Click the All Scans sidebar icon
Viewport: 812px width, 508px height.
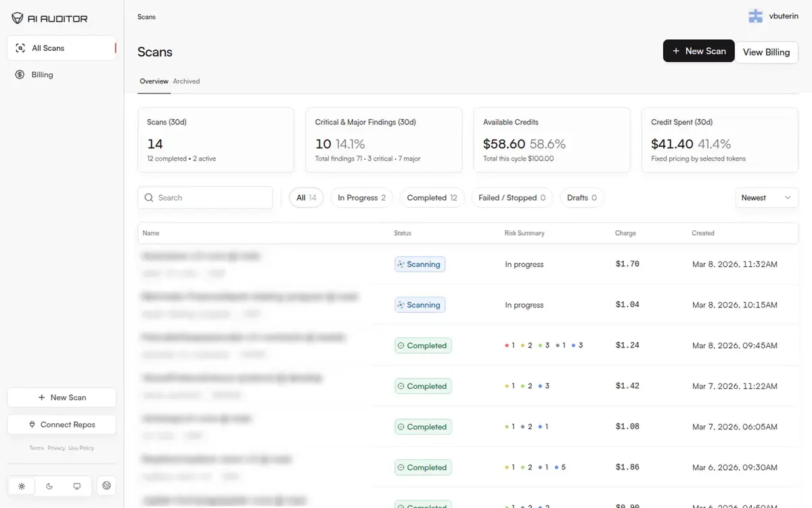pyautogui.click(x=20, y=48)
